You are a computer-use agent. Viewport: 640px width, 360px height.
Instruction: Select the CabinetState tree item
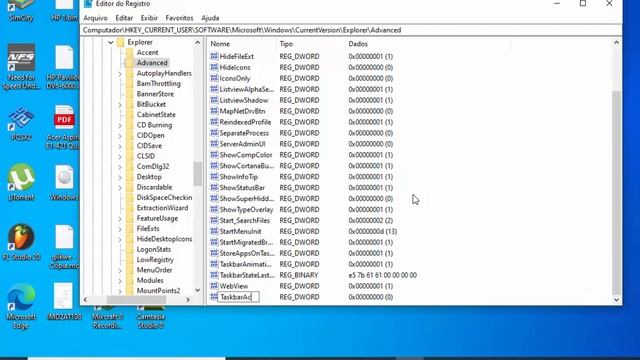(x=156, y=115)
